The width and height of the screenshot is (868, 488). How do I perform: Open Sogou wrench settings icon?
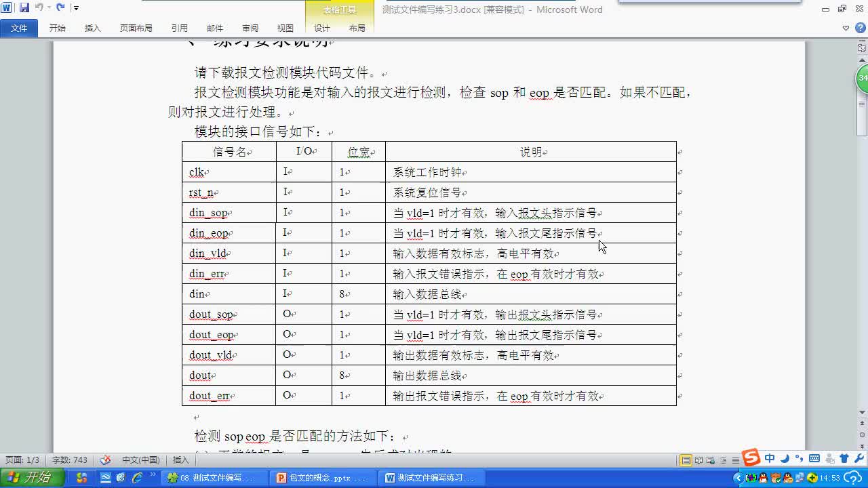[x=859, y=459]
